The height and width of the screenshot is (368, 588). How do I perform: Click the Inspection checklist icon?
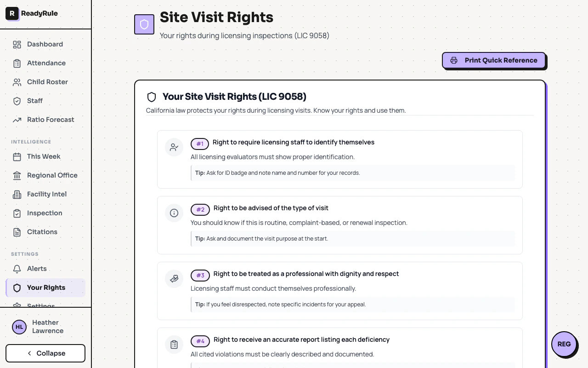point(17,213)
